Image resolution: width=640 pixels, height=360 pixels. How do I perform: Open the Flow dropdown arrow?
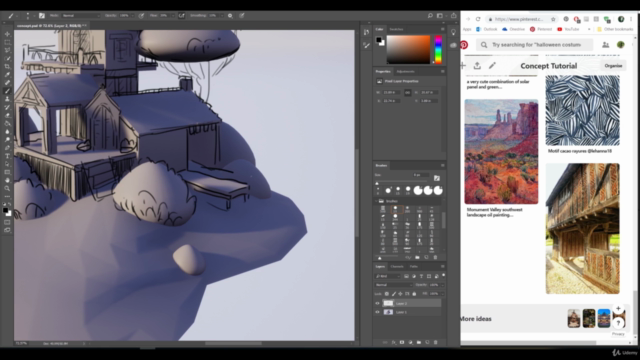[x=172, y=16]
